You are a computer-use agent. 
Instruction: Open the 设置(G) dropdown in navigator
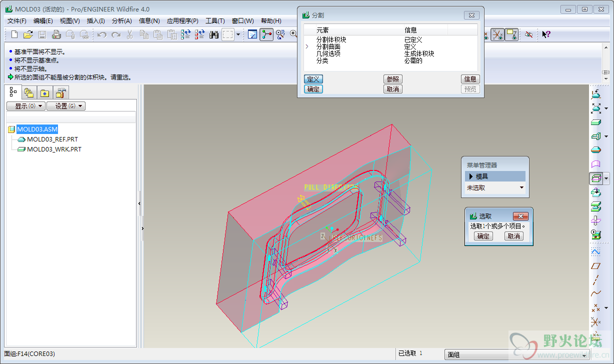(66, 106)
